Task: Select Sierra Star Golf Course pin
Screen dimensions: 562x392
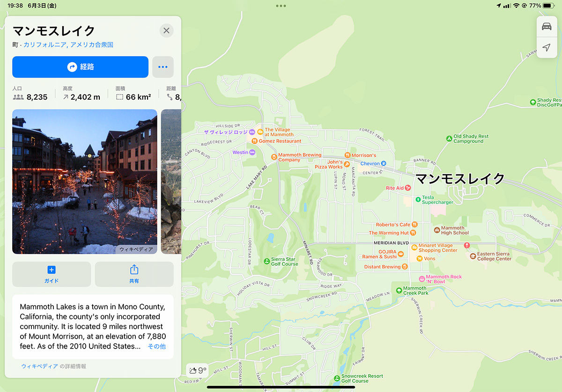Action: click(x=266, y=261)
